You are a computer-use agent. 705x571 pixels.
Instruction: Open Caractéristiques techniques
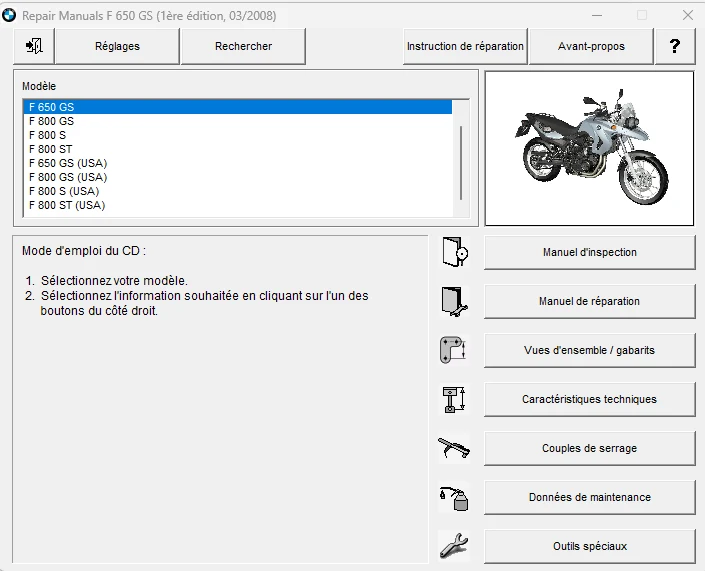(590, 399)
